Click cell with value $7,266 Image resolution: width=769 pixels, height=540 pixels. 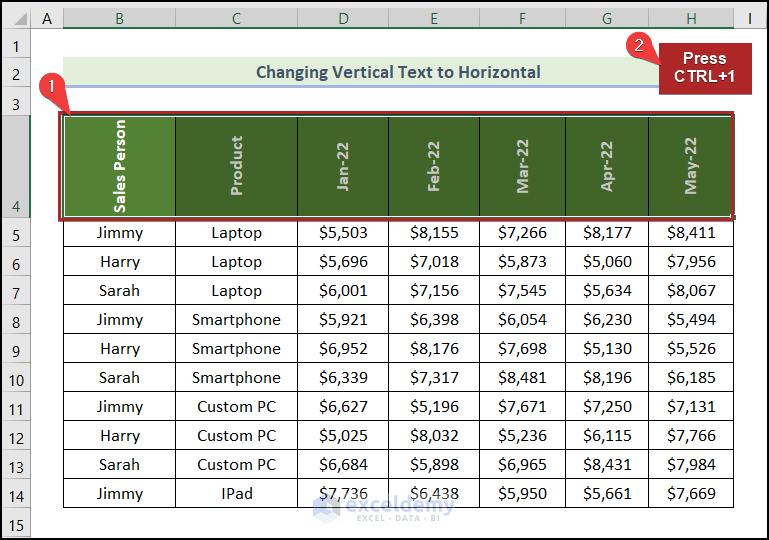[x=522, y=232]
